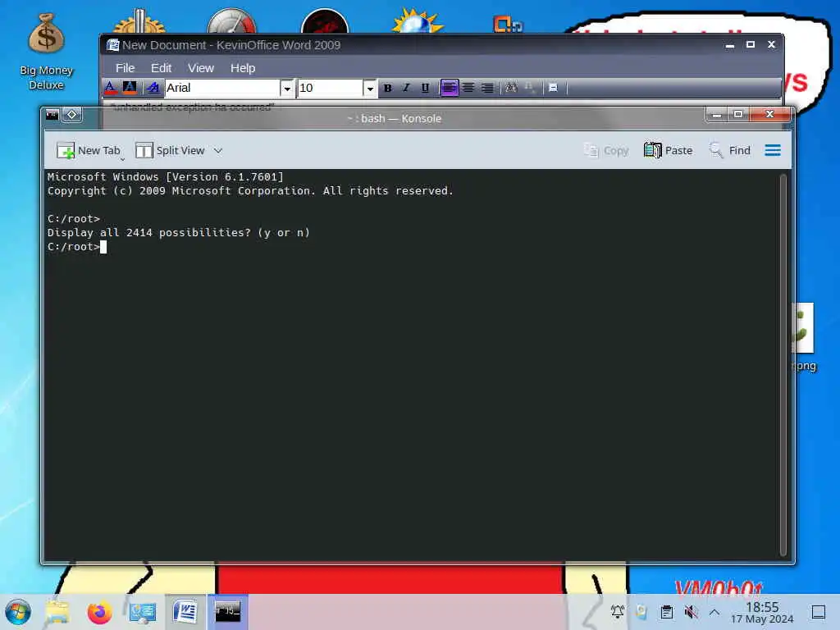The height and width of the screenshot is (630, 840).
Task: Minimize the Konsole window
Action: [717, 115]
